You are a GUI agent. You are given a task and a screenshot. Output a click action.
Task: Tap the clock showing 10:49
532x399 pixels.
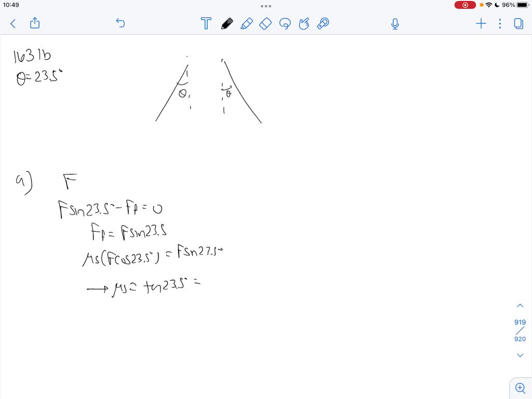pos(11,5)
